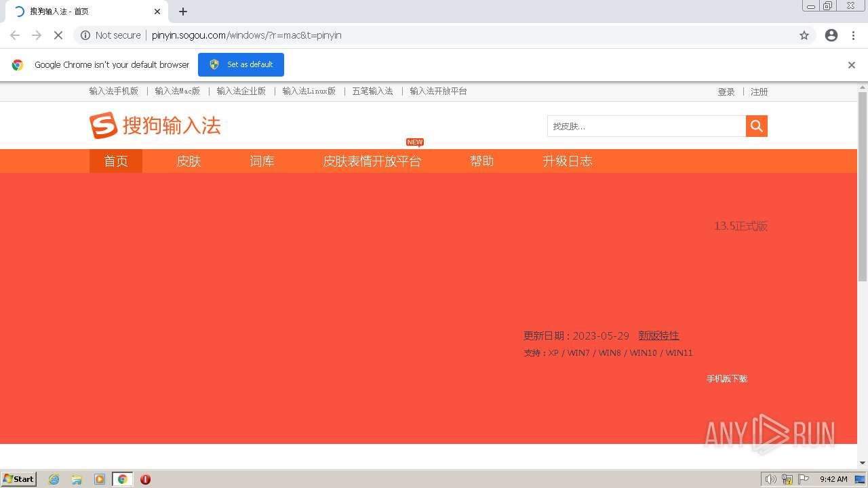The image size is (868, 488).
Task: Select Chrome icon in taskbar
Action: coord(123,479)
